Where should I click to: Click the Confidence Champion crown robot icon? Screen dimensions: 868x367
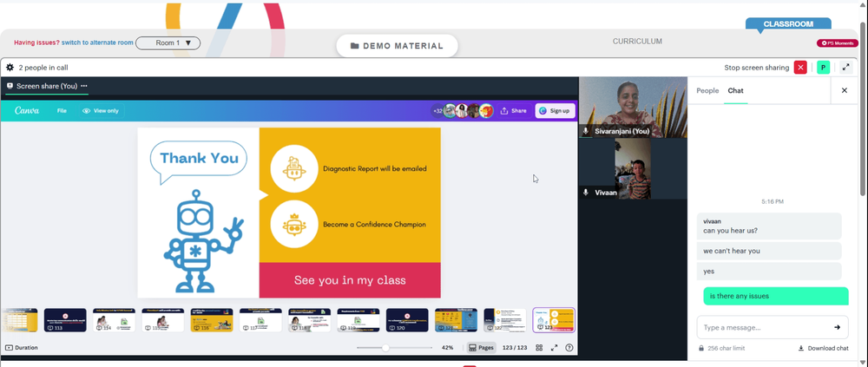[x=294, y=224]
